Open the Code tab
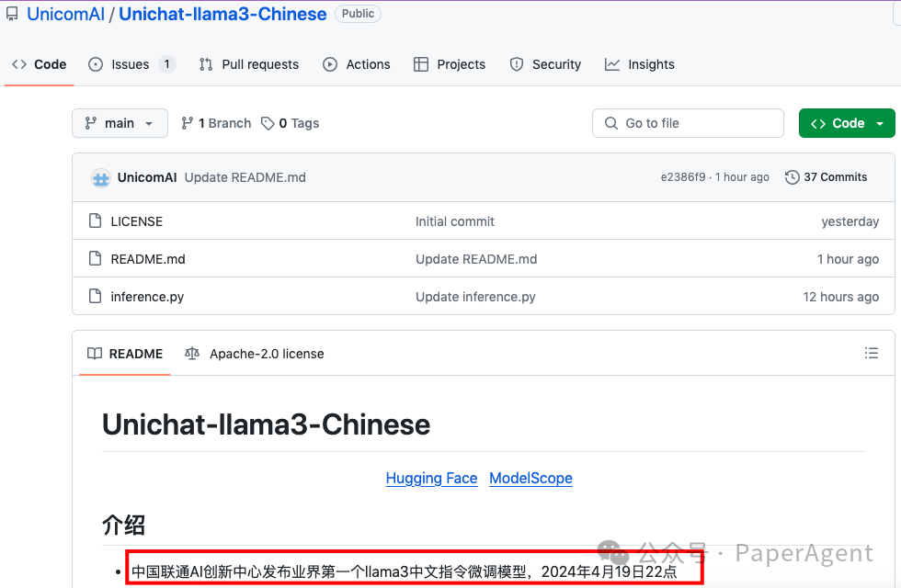 click(39, 64)
